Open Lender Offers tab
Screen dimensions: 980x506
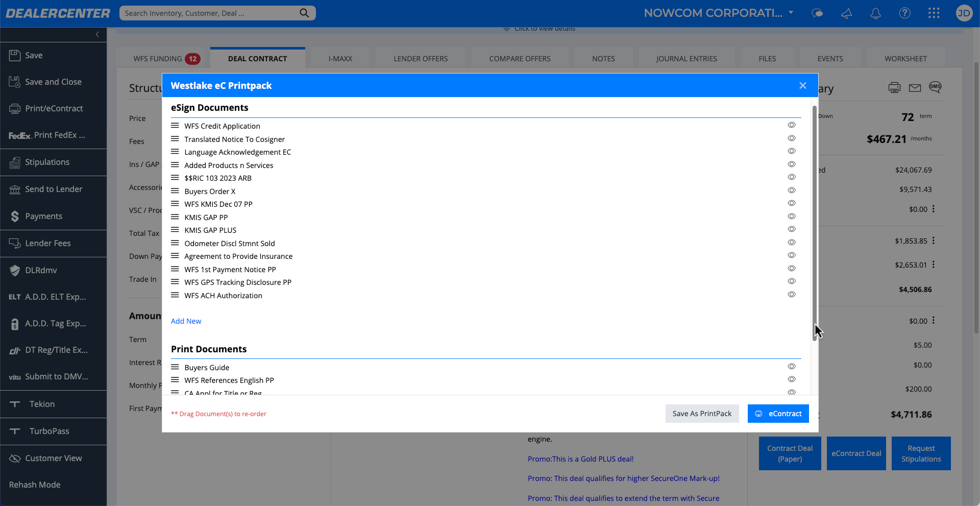coord(421,59)
